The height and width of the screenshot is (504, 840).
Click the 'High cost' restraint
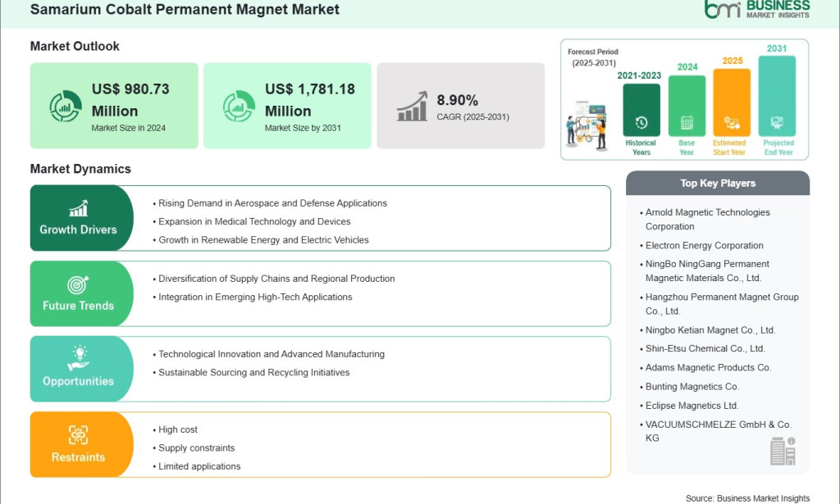pos(178,429)
